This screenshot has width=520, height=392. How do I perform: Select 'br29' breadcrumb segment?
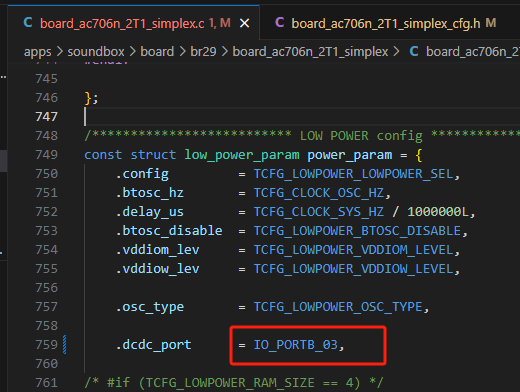(x=203, y=52)
